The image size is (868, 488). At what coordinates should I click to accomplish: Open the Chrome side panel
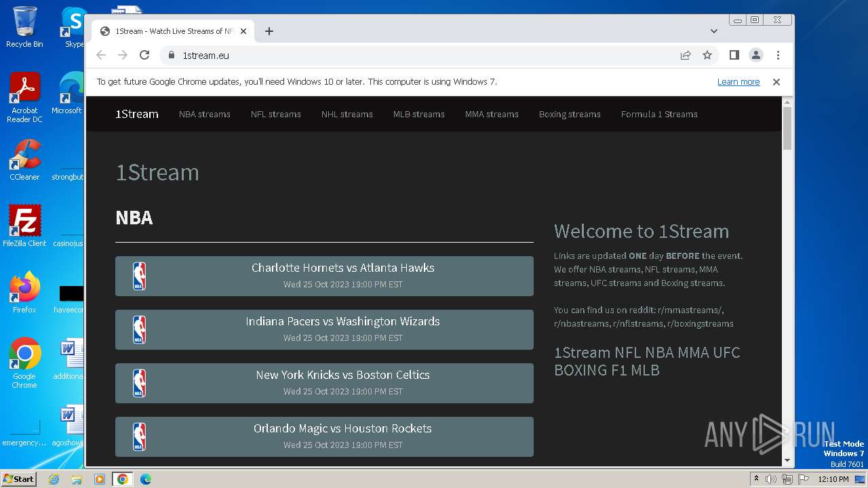pyautogui.click(x=734, y=55)
